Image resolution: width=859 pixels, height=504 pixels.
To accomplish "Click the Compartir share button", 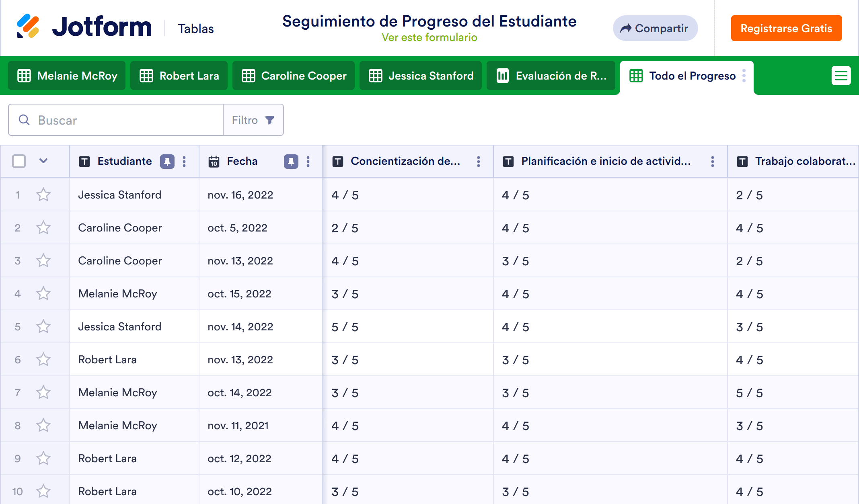I will [655, 29].
